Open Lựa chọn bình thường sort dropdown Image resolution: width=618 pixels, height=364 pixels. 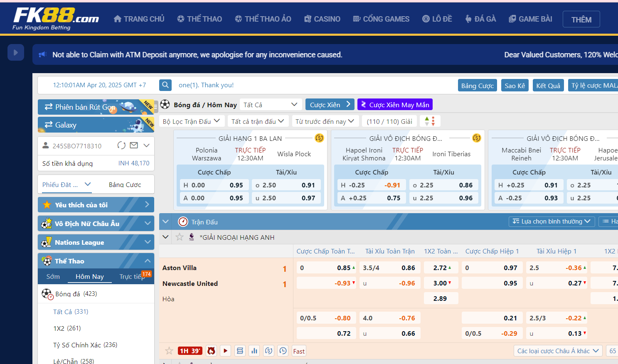point(552,221)
